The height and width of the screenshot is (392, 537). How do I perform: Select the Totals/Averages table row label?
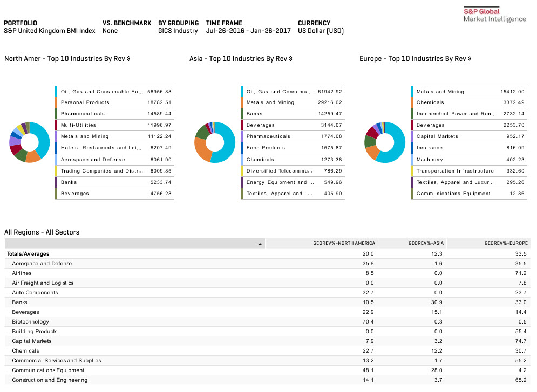click(28, 253)
